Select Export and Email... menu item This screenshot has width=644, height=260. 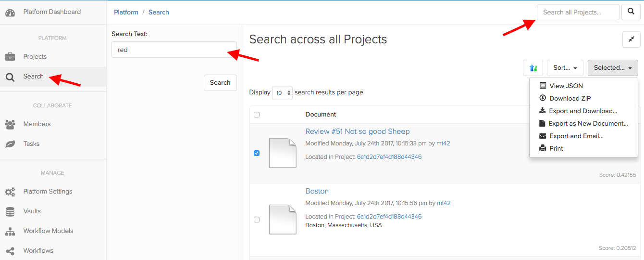point(583,136)
